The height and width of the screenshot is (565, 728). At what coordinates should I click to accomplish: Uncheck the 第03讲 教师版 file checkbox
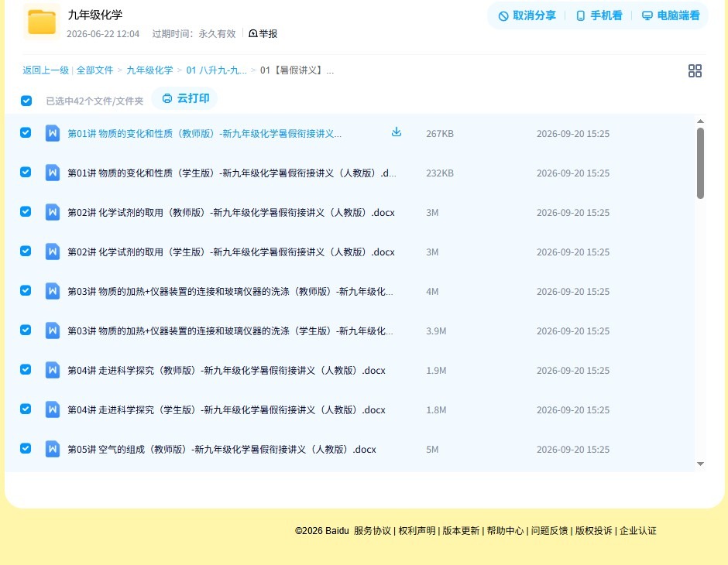[26, 290]
